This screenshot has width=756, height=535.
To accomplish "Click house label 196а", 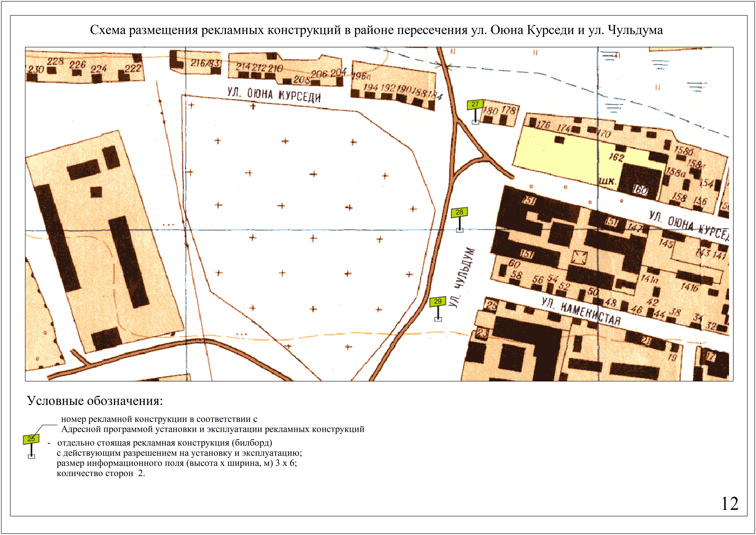I will click(x=362, y=76).
